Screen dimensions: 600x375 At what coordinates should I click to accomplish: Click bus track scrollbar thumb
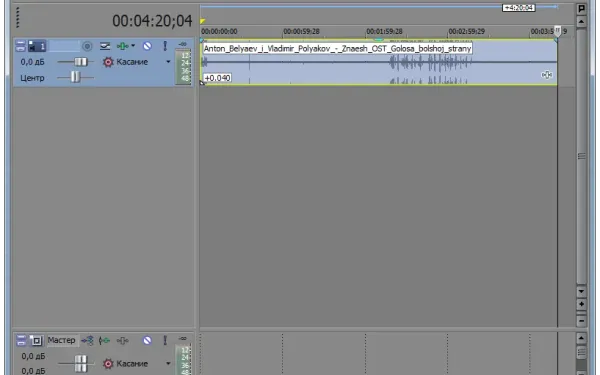[581, 353]
